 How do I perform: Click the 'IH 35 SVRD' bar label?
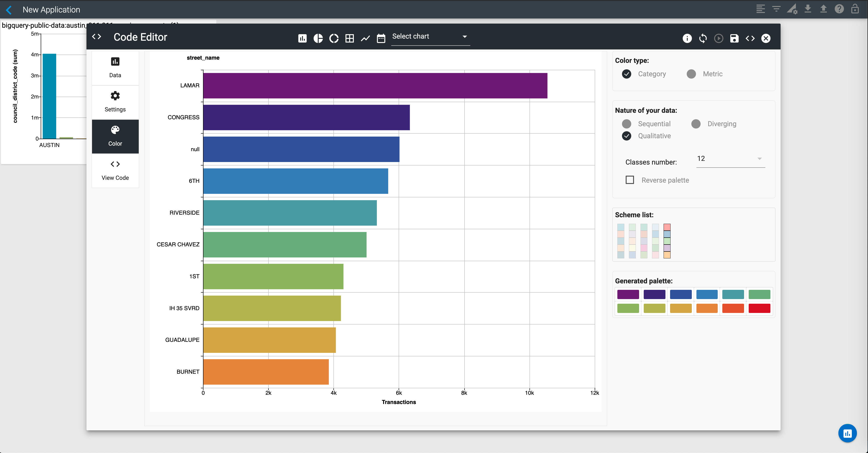pyautogui.click(x=184, y=308)
